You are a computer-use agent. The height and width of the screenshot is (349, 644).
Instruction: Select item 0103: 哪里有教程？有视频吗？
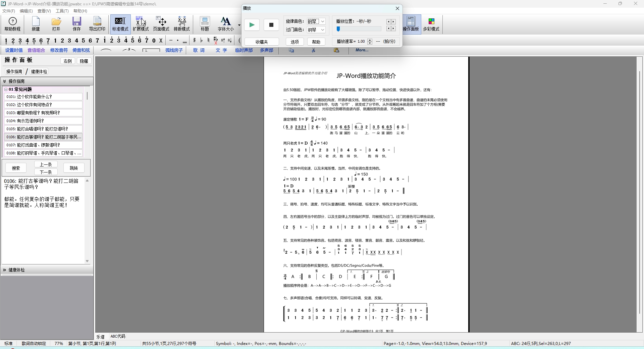43,113
